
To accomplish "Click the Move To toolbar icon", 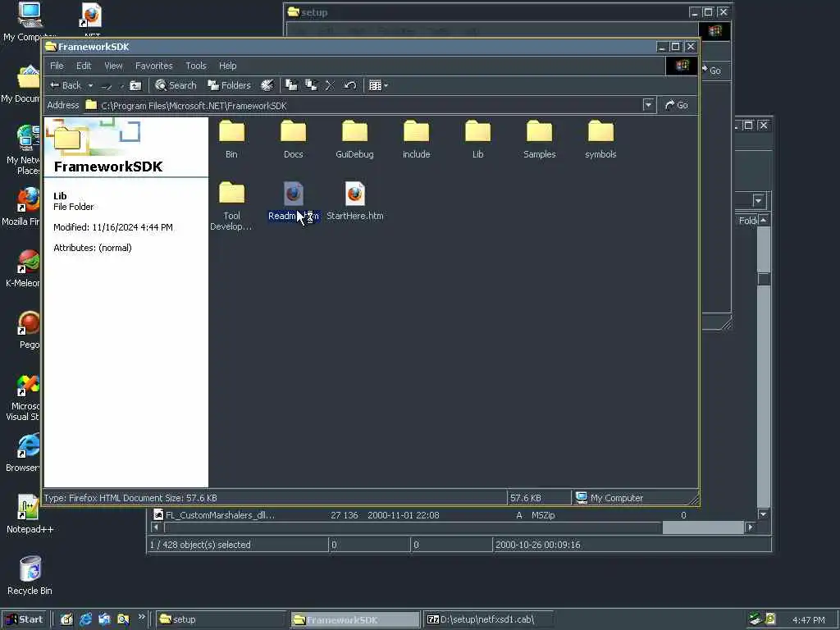I will click(x=291, y=85).
